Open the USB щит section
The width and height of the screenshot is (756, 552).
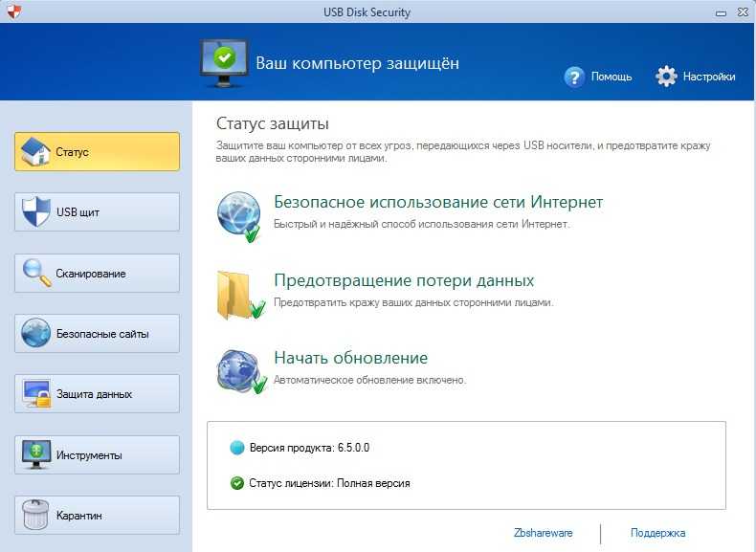(x=97, y=212)
